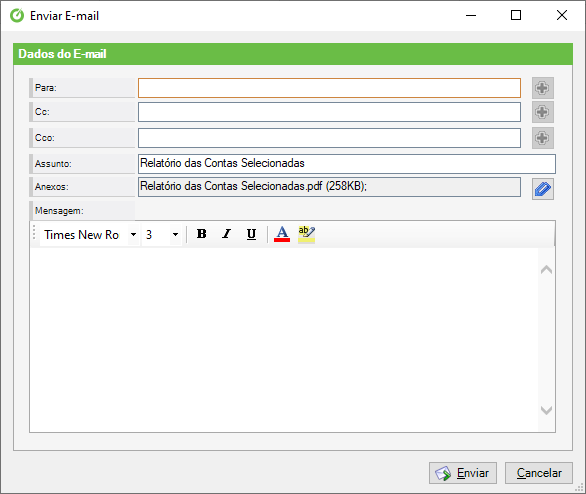Screen dimensions: 586x494
Task: Add Cc contact with plus icon
Action: [x=543, y=112]
